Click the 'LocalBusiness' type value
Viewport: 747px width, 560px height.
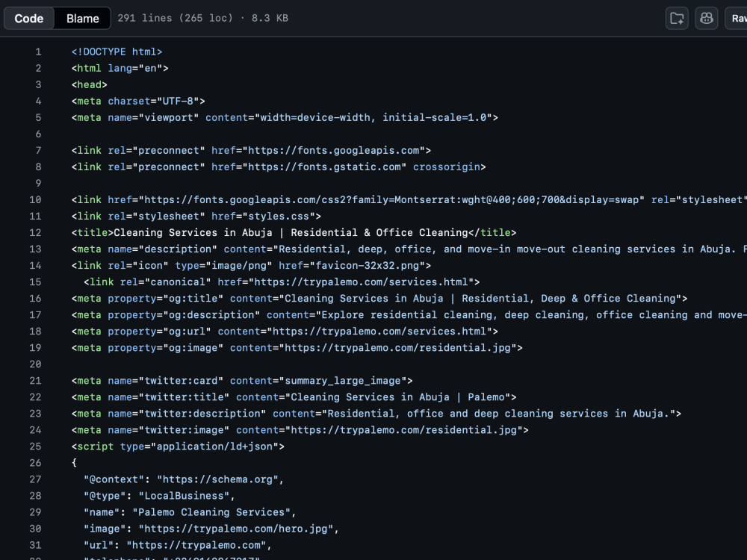pyautogui.click(x=185, y=495)
